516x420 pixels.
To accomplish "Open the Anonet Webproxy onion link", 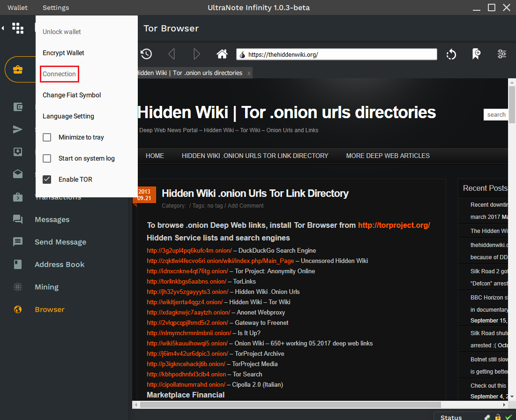I will [188, 312].
